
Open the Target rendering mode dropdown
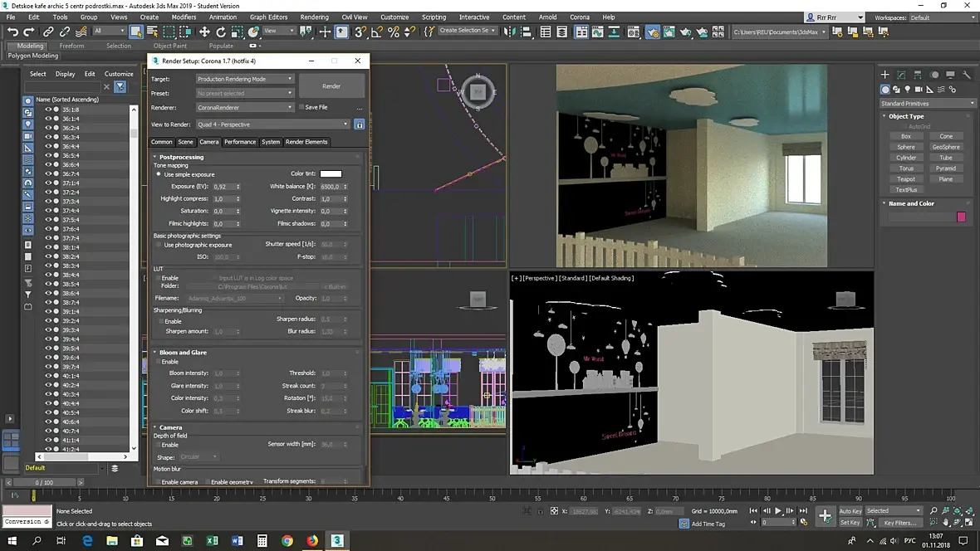coord(244,79)
